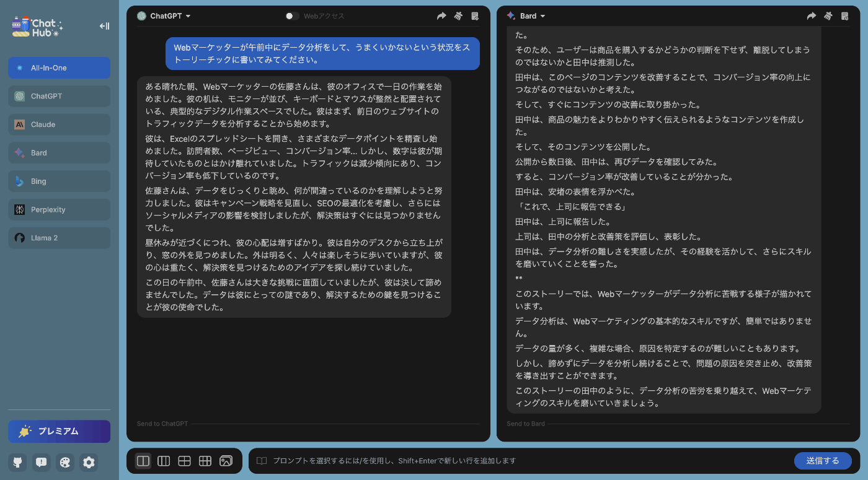Click the ChatHub logo

[38, 26]
